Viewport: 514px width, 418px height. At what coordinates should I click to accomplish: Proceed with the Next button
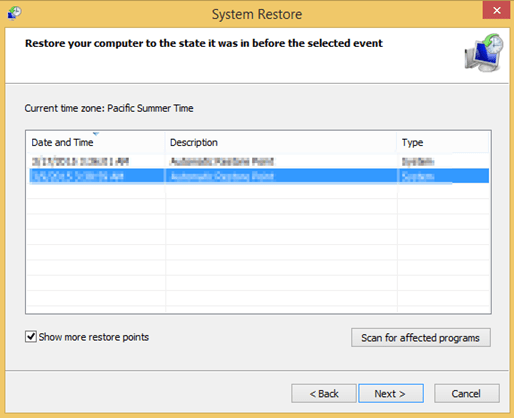[x=391, y=394]
